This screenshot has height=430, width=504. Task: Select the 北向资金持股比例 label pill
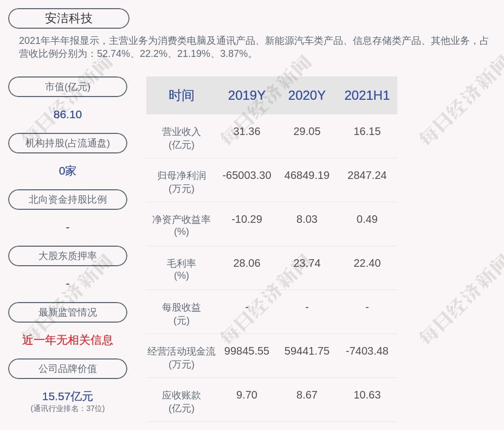pyautogui.click(x=68, y=200)
